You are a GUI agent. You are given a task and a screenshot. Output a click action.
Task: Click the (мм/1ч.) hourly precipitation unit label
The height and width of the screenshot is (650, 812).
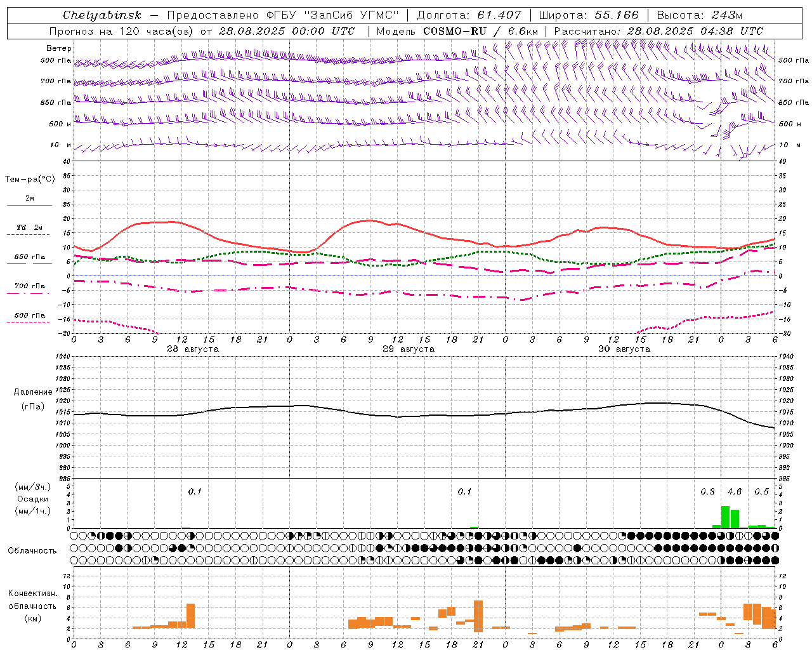(x=33, y=511)
